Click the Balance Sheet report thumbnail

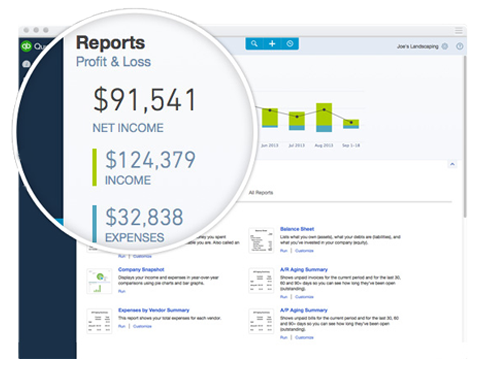click(261, 240)
